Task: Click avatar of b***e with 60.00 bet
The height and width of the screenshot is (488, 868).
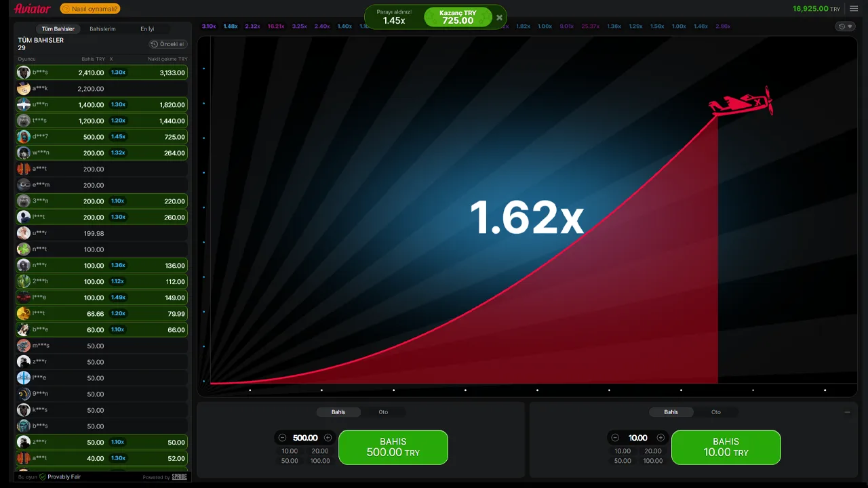Action: click(x=24, y=330)
